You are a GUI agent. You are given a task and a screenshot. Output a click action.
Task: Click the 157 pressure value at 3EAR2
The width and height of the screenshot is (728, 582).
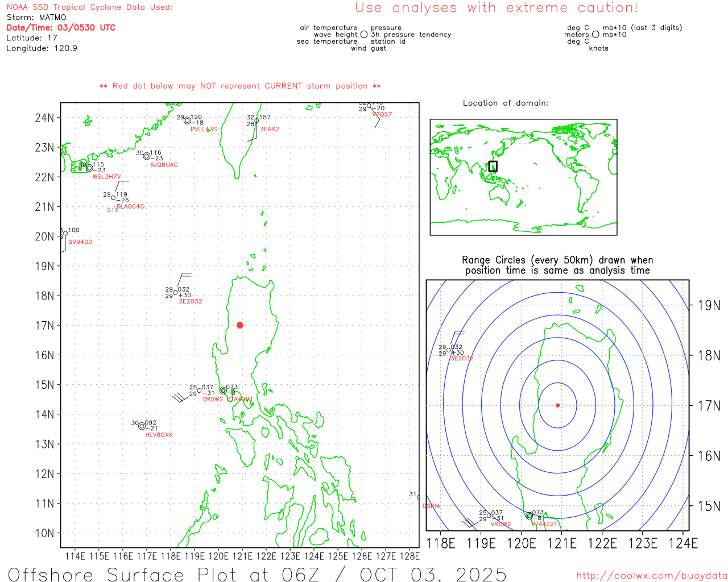pos(265,118)
